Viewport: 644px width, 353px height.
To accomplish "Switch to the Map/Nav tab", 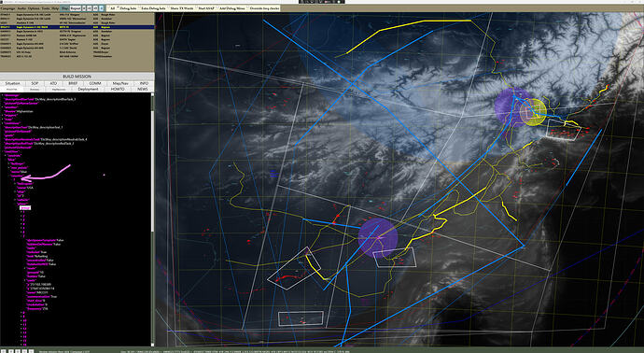I will [x=120, y=83].
